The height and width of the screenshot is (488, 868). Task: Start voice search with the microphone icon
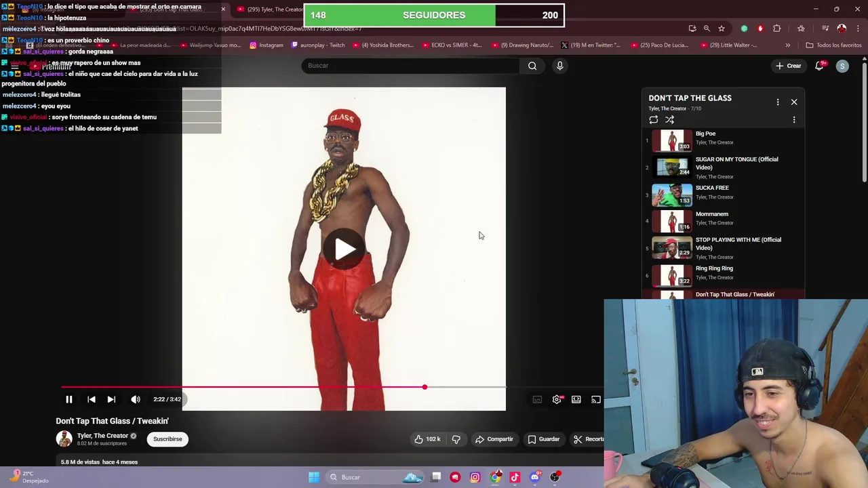point(559,66)
